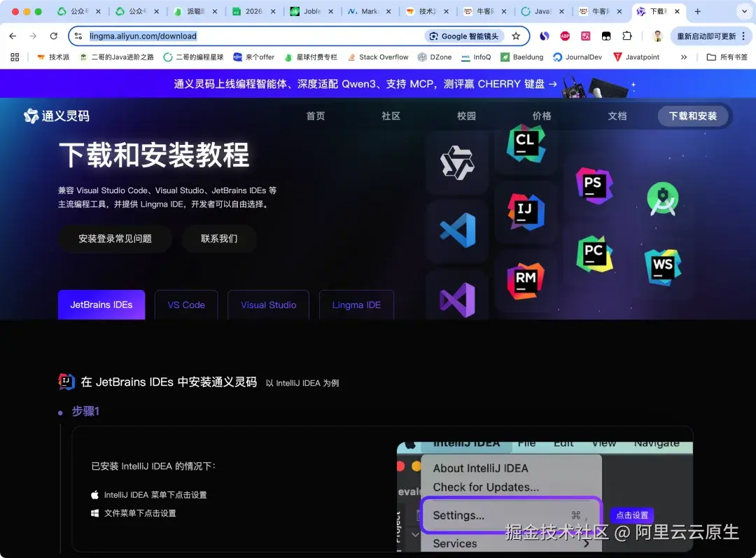Select the CLion (CL) icon
This screenshot has height=558, width=756.
coord(524,143)
